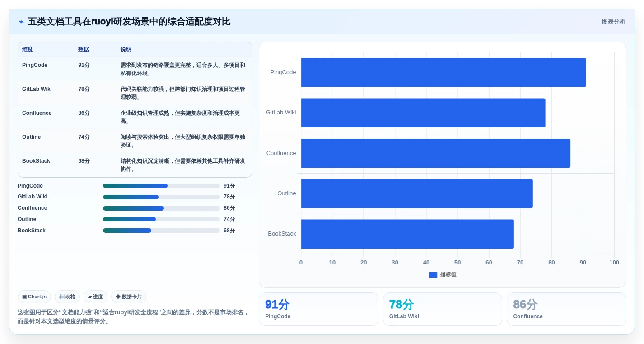Screen dimensions: 644x344
Task: Click the Outline progress bar
Action: pos(161,219)
